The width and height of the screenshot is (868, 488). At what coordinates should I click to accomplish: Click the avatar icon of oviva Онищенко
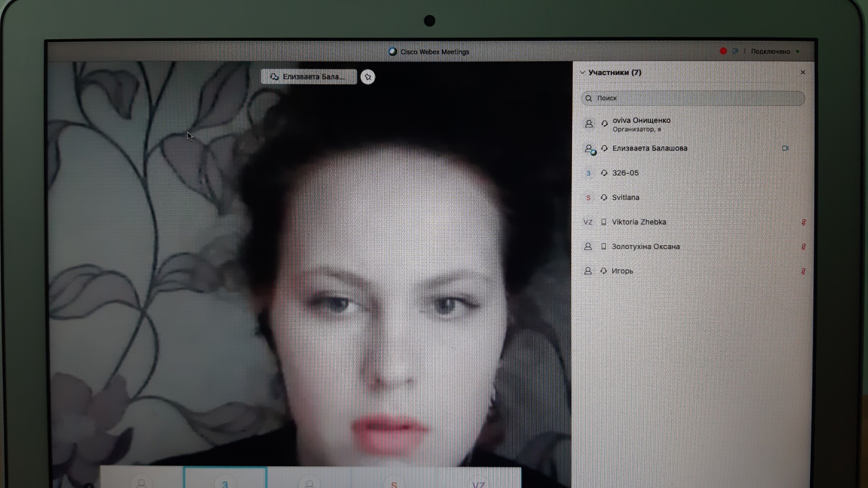click(x=589, y=124)
